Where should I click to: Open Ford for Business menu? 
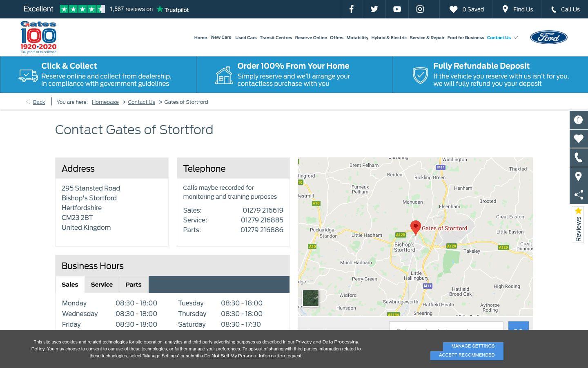click(465, 38)
